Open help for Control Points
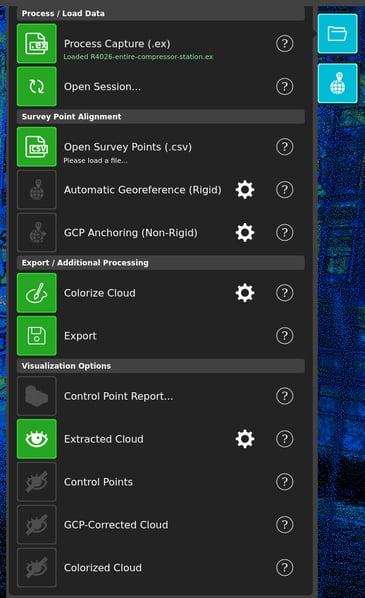 [285, 482]
